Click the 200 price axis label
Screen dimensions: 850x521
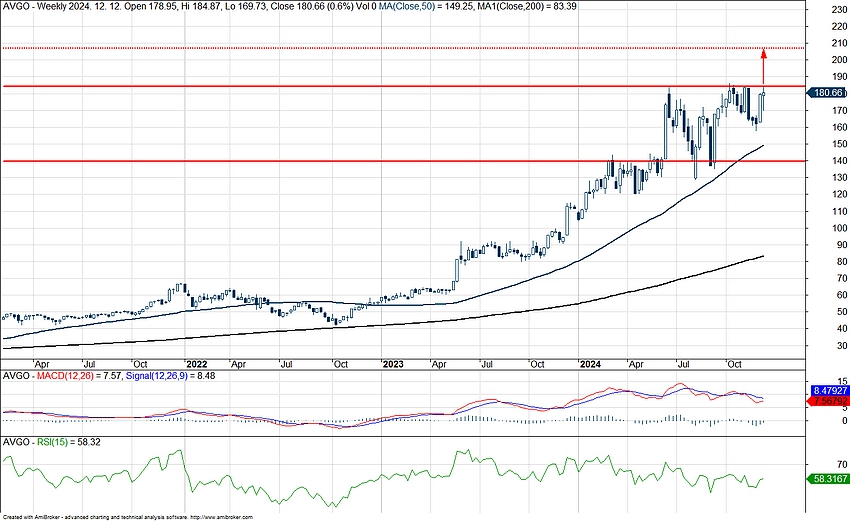coord(840,60)
